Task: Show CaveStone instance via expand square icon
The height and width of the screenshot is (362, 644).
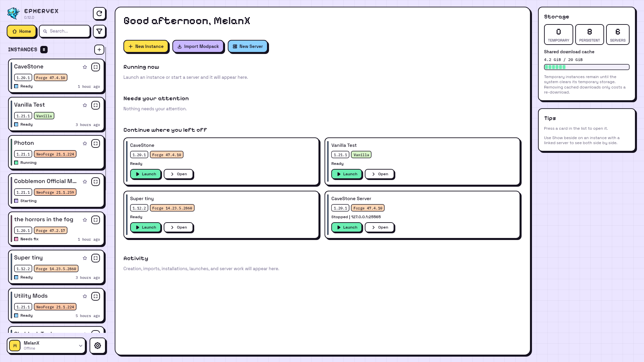Action: [96, 67]
